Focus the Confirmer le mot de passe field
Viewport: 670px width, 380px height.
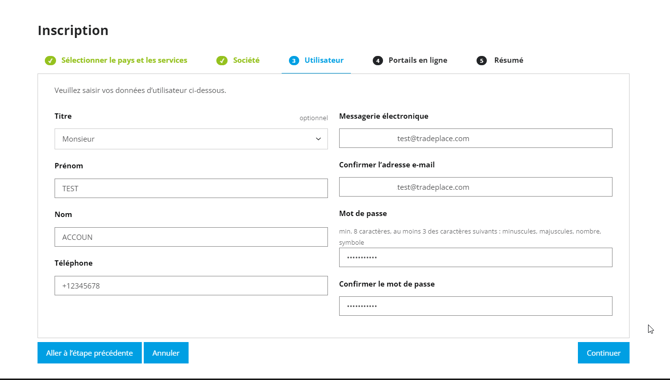click(x=476, y=306)
